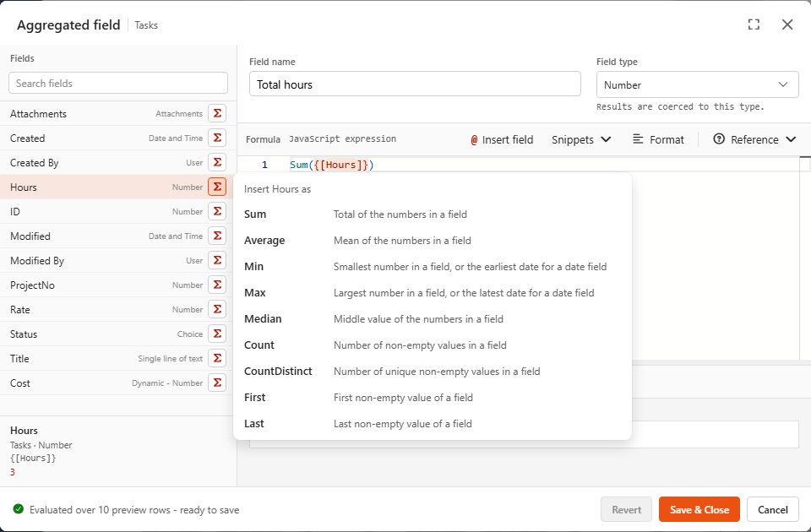The image size is (811, 532).
Task: Click the green check status icon
Action: click(x=18, y=509)
